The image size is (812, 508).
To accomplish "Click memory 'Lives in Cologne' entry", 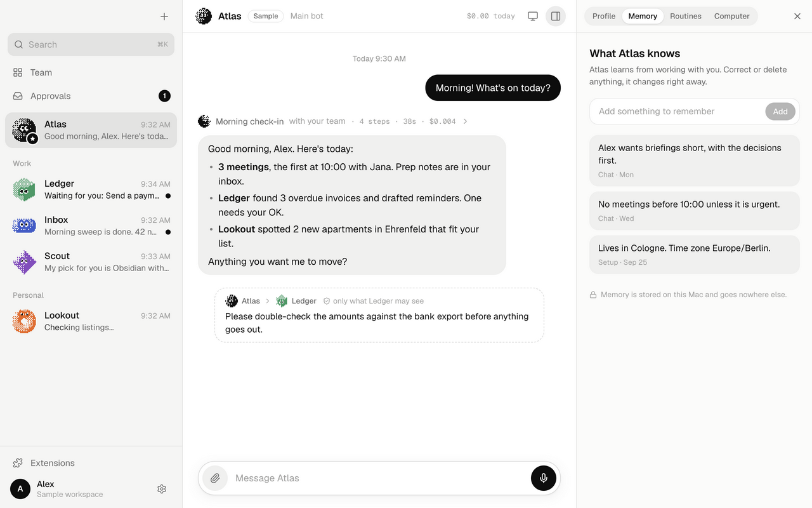I will coord(695,255).
